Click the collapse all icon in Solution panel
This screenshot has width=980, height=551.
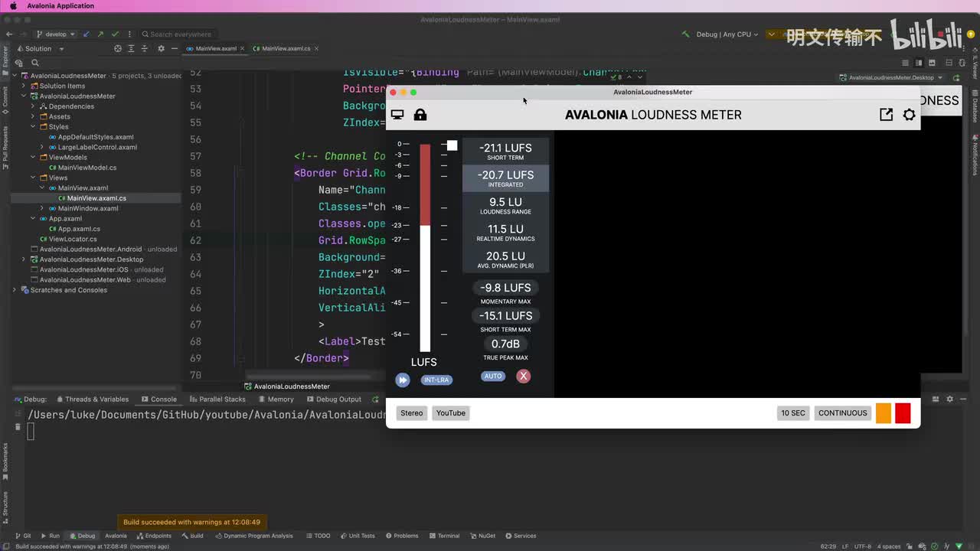click(145, 49)
